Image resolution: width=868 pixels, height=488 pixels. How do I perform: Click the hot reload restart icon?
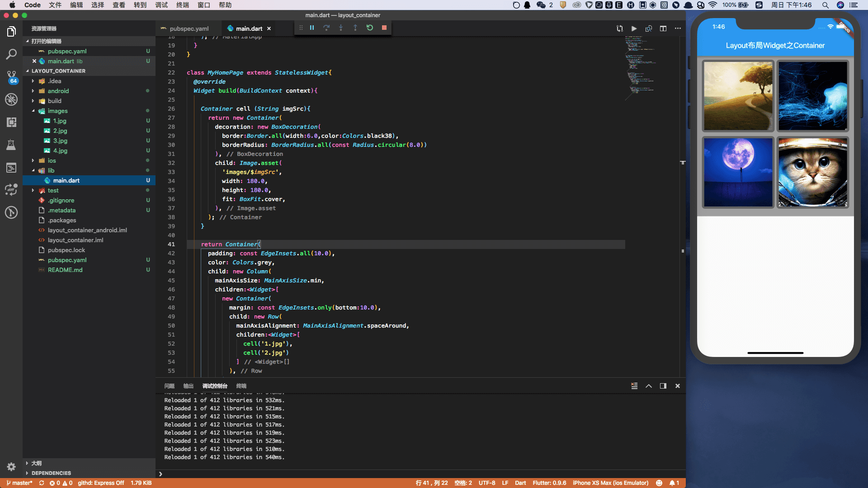[370, 28]
